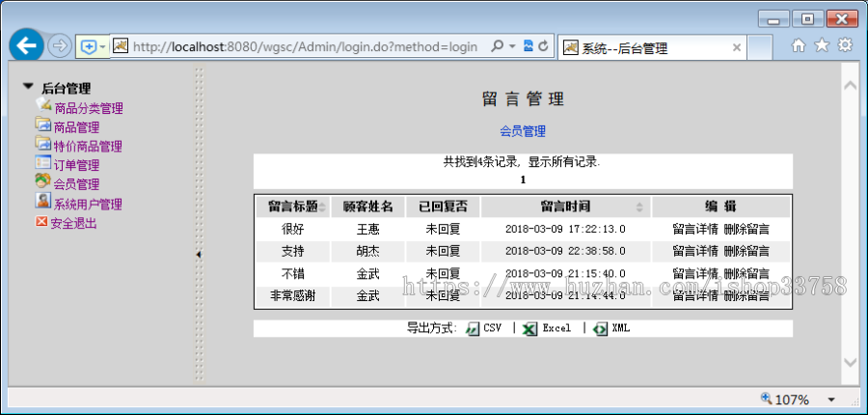This screenshot has width=868, height=415.
Task: Click 删除留言 for the 不错 row
Action: point(746,274)
